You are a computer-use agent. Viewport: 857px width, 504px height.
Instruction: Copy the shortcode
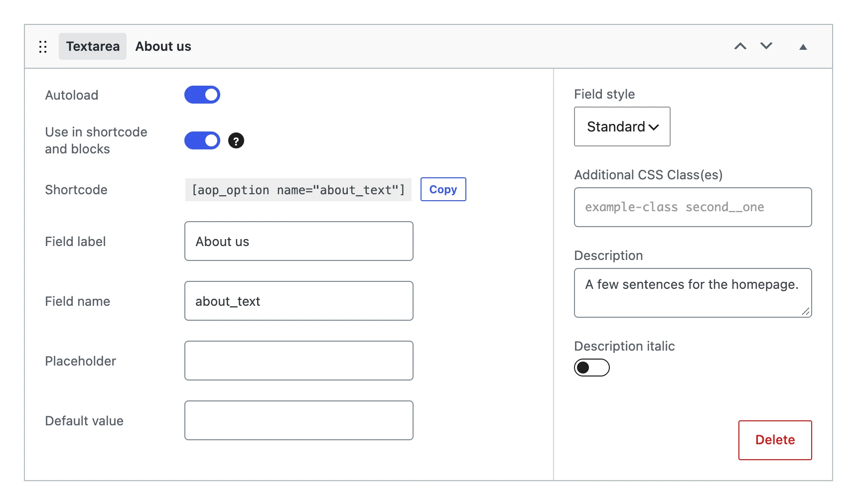click(x=443, y=189)
